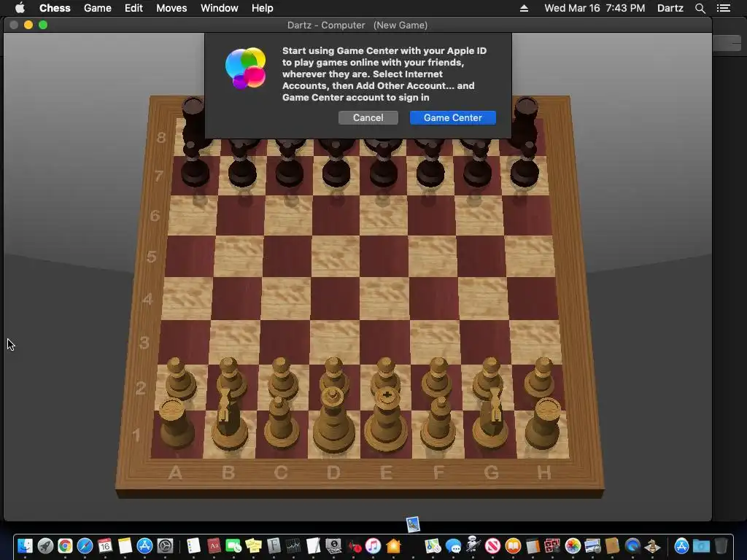Open the Game menu
Image resolution: width=747 pixels, height=560 pixels.
pos(97,8)
